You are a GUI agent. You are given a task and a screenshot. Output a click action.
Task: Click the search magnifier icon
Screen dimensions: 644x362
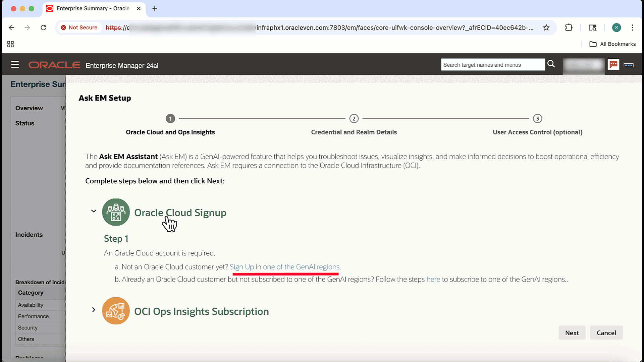coord(551,64)
